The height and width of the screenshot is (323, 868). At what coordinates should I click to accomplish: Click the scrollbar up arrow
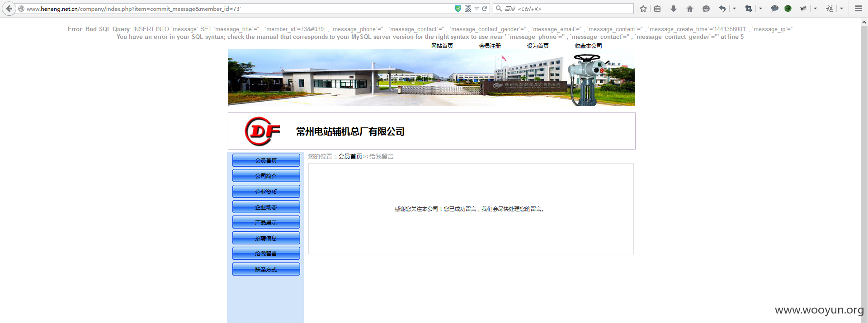(864, 22)
